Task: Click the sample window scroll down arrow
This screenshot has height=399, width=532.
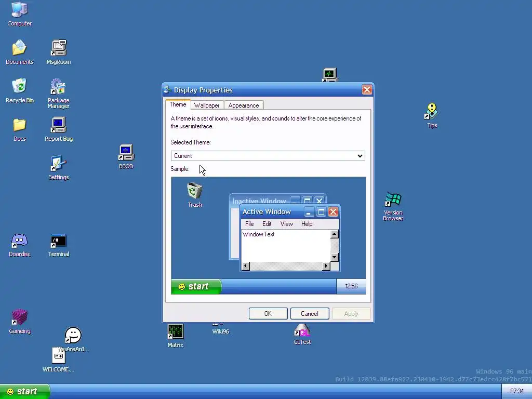Action: (334, 257)
